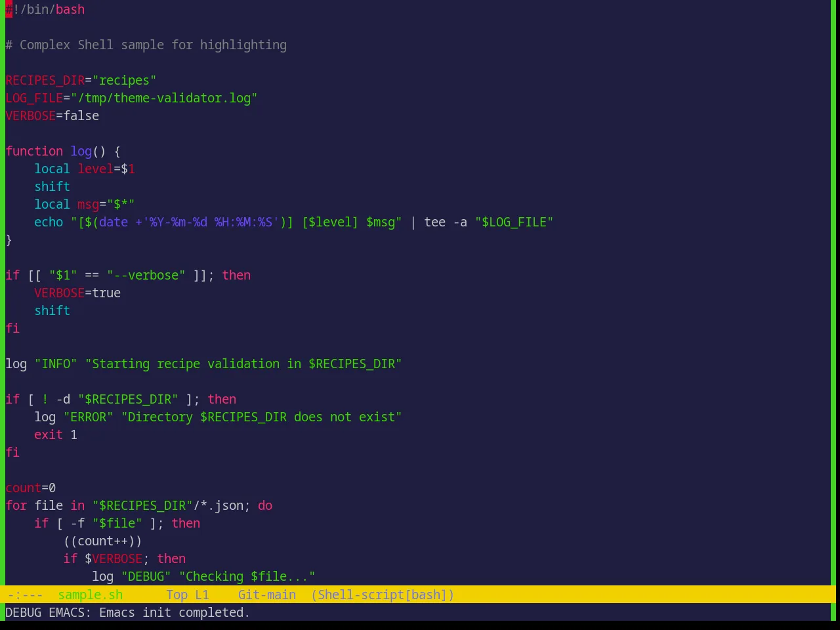Click the 'exit 1' statement
Screen dimensions: 840x630
click(56, 434)
